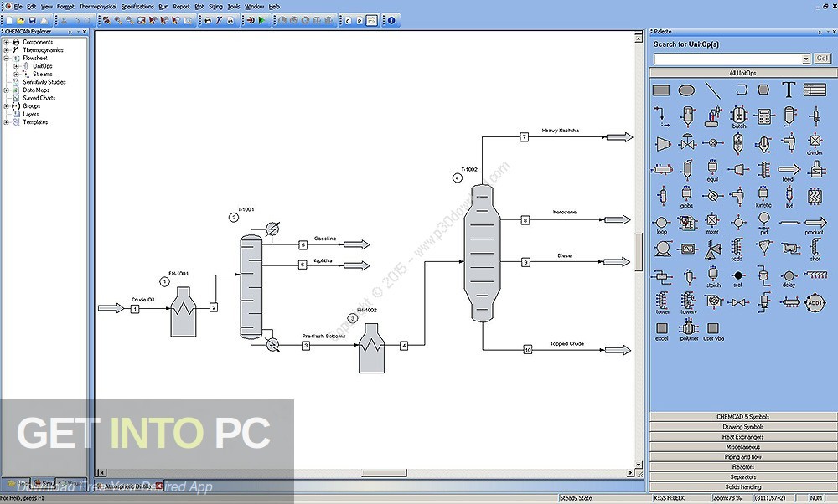Select Sensitivity Studies in Explorer tree
838x504 pixels.
pyautogui.click(x=44, y=82)
